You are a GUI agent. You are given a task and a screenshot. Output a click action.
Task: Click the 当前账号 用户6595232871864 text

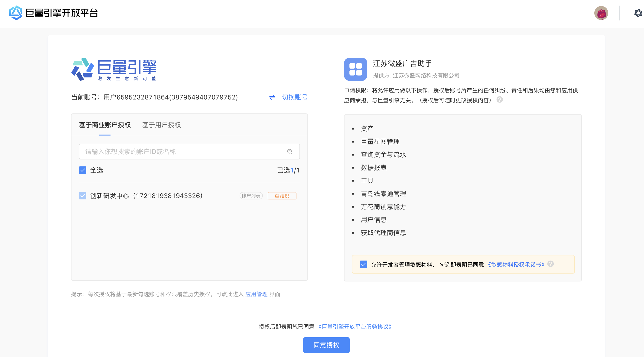(155, 97)
